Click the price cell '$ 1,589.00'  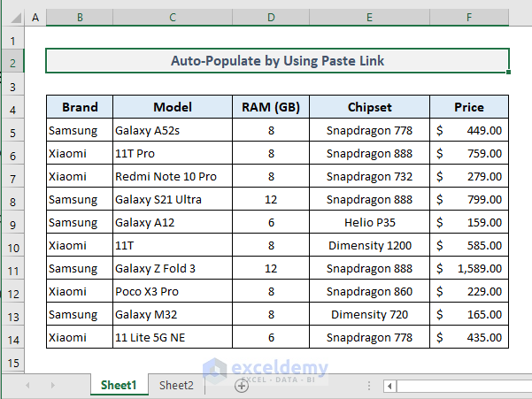469,268
